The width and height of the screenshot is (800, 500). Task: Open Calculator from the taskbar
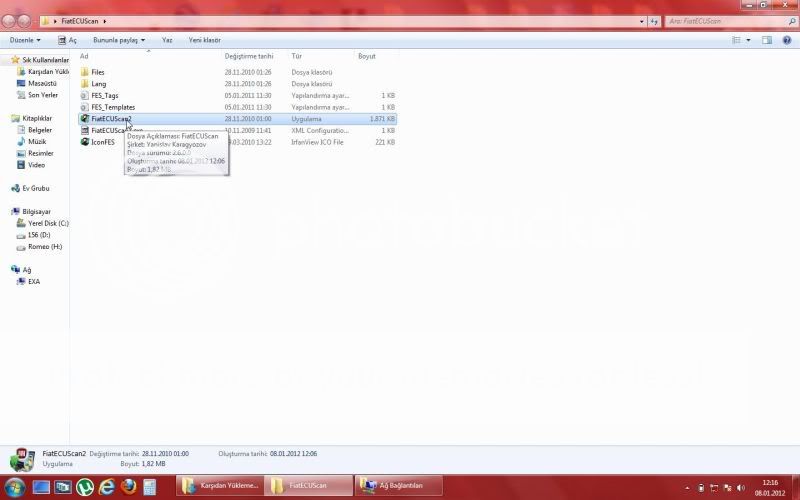coord(149,487)
